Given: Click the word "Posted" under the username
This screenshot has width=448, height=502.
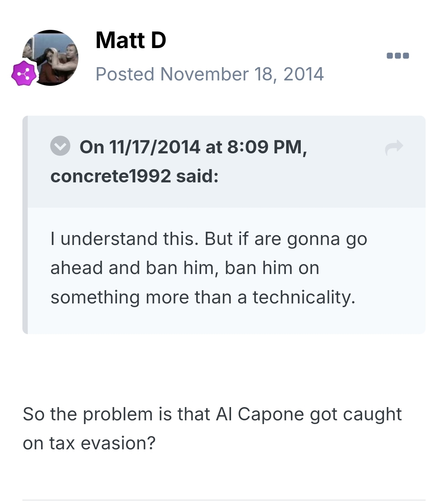Looking at the screenshot, I should pos(125,74).
